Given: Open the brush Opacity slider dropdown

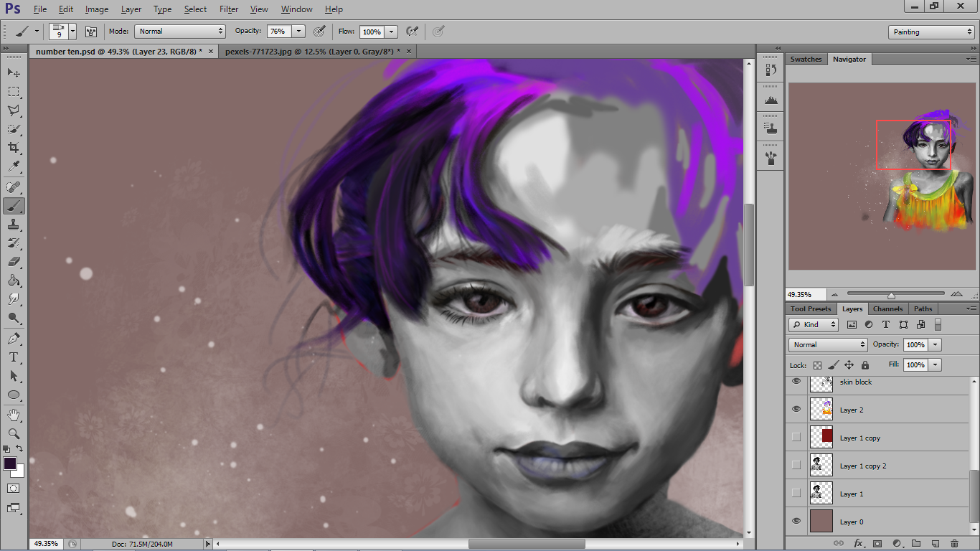Looking at the screenshot, I should pyautogui.click(x=299, y=32).
